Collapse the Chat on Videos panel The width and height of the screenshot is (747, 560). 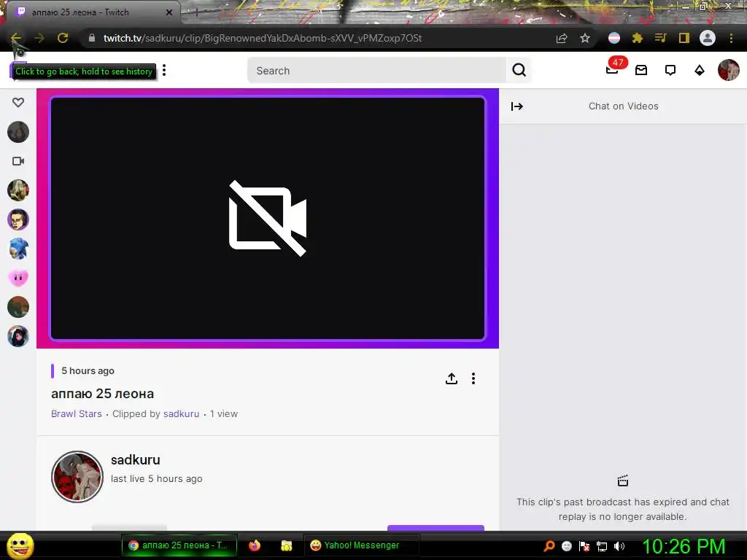click(517, 106)
